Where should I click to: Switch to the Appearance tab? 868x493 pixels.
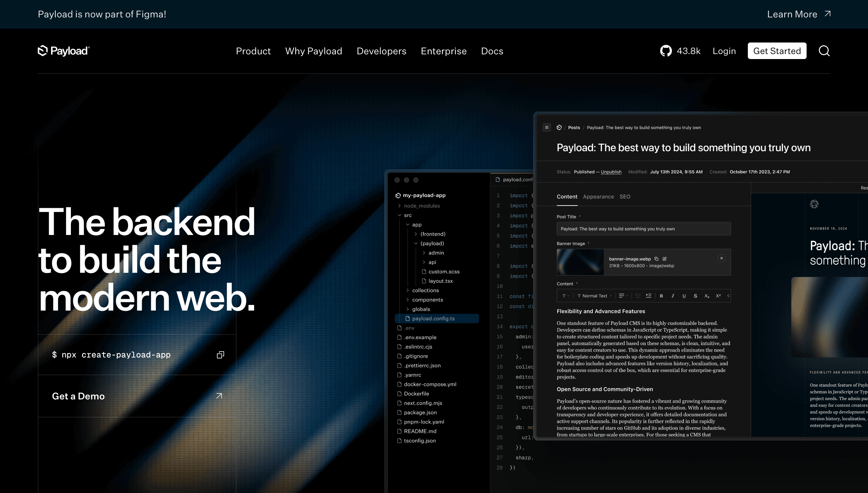598,196
